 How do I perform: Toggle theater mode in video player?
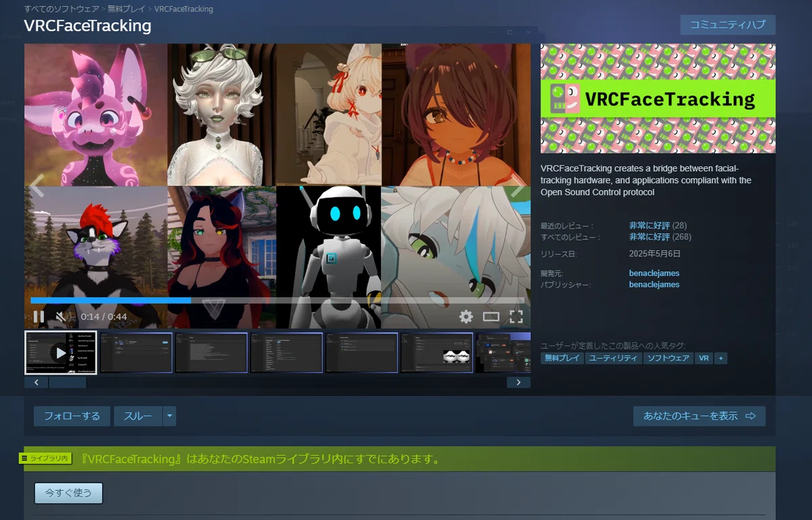click(491, 316)
